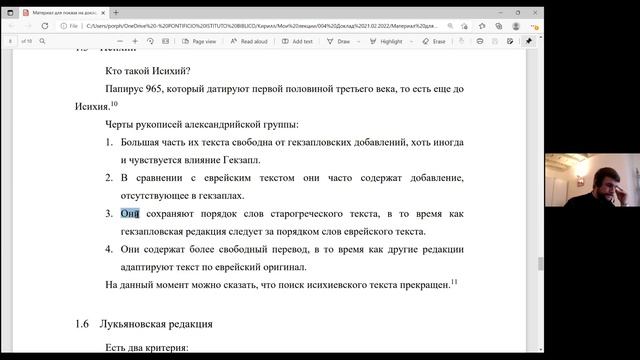
Task: Click the Save as icon
Action: (x=510, y=41)
